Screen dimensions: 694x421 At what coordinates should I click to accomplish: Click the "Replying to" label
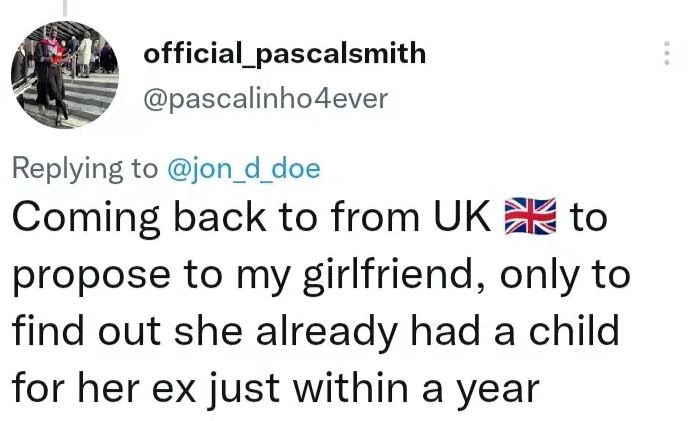pyautogui.click(x=83, y=168)
